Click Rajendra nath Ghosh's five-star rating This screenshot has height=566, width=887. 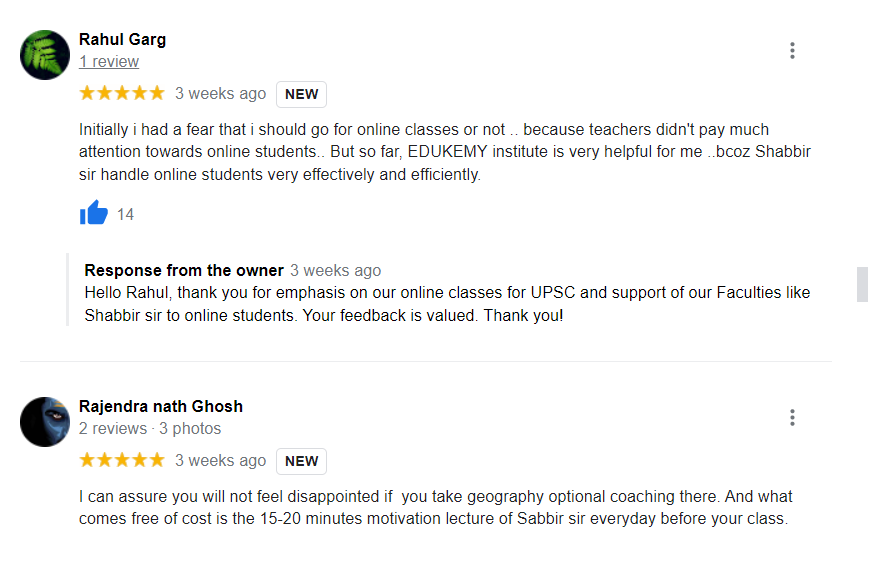(122, 460)
